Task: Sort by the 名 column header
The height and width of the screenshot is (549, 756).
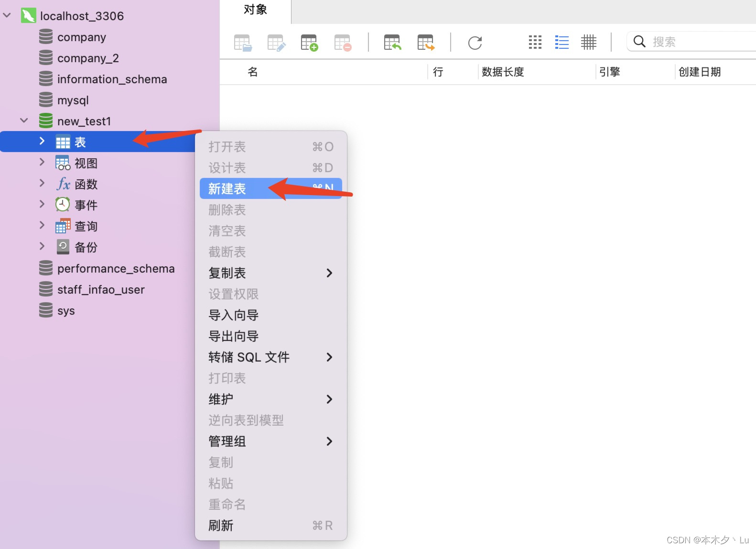Action: (324, 72)
